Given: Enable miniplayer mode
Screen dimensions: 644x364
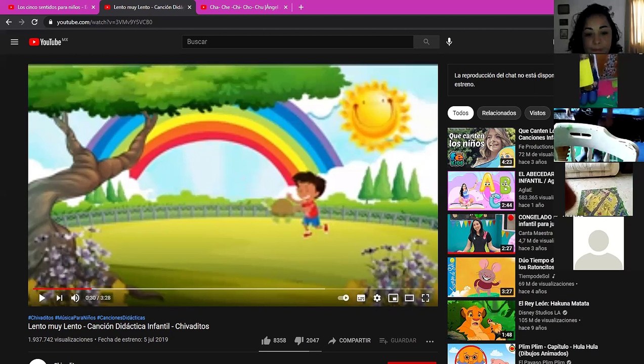Looking at the screenshot, I should pos(393,298).
